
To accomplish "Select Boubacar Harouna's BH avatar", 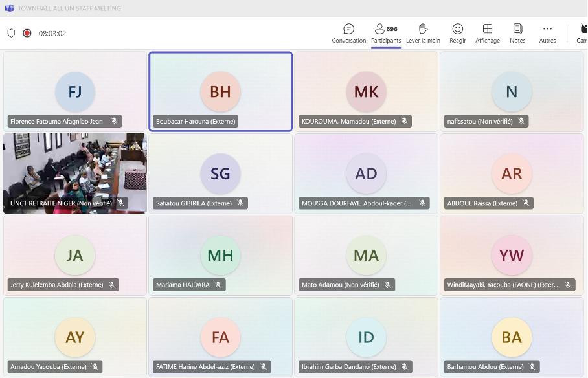I will [x=220, y=91].
